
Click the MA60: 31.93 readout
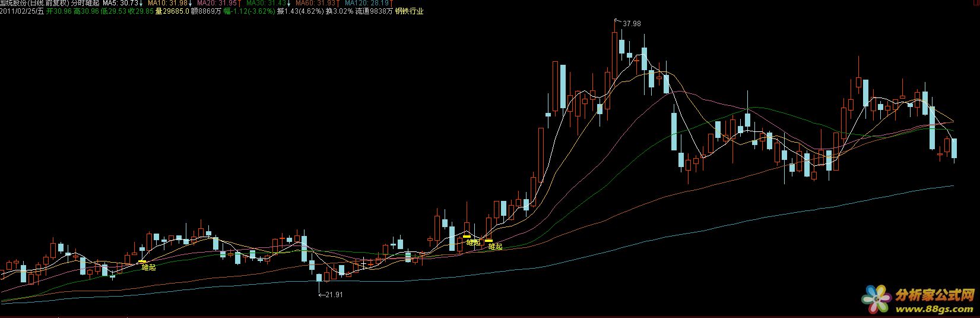click(315, 3)
